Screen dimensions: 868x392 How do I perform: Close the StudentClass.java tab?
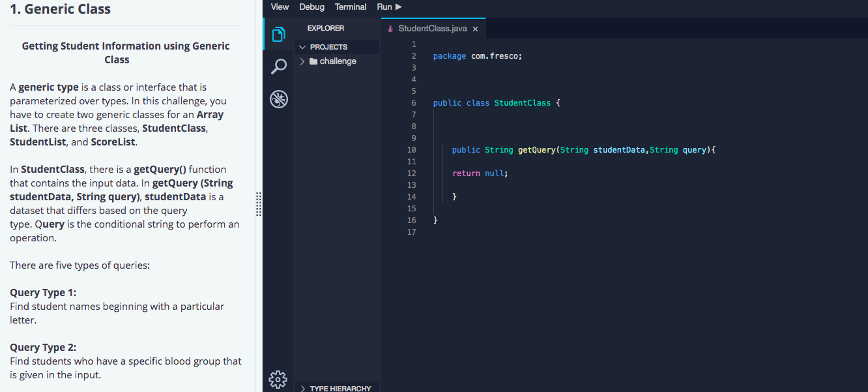pos(475,29)
